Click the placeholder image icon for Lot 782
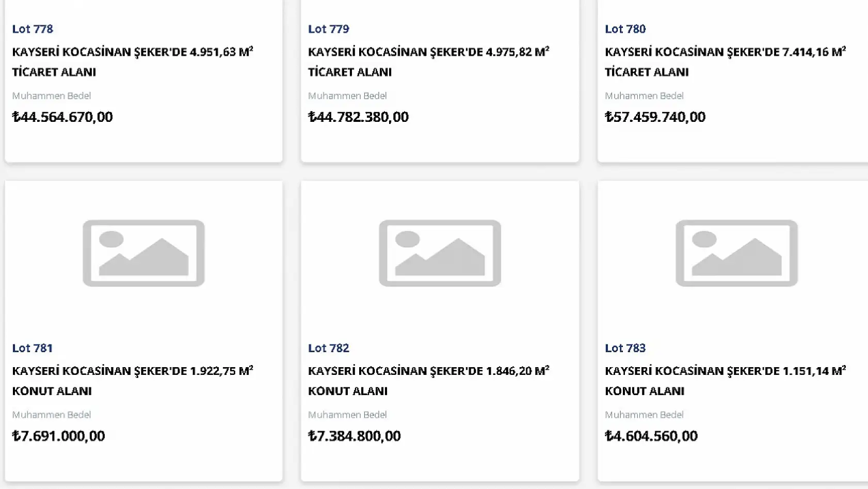 click(x=440, y=253)
